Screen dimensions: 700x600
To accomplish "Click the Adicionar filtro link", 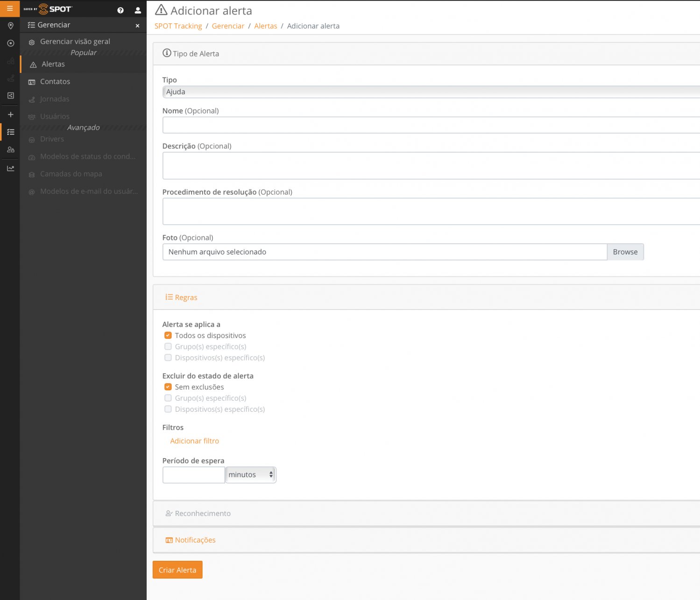I will [x=194, y=441].
